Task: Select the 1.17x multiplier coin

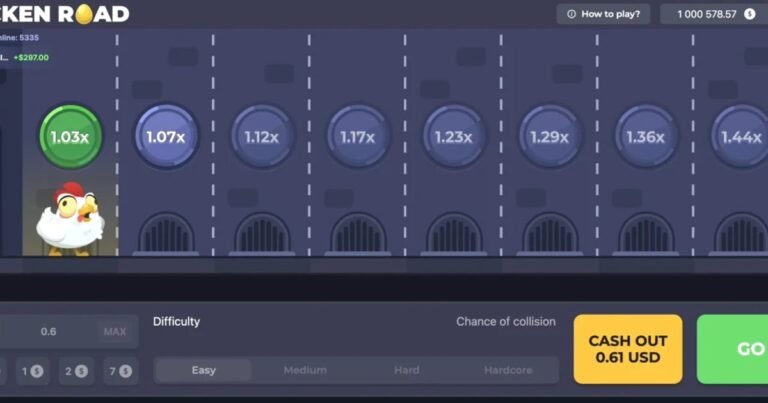Action: [x=358, y=137]
